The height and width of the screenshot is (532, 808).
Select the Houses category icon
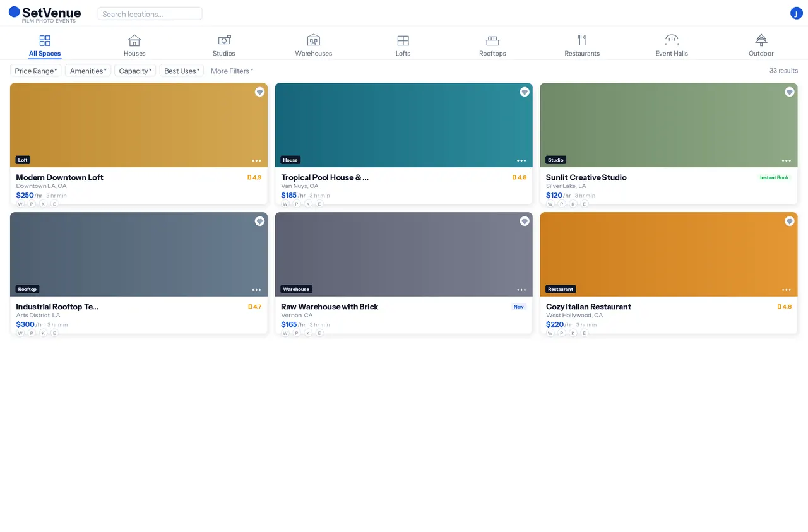coord(134,41)
